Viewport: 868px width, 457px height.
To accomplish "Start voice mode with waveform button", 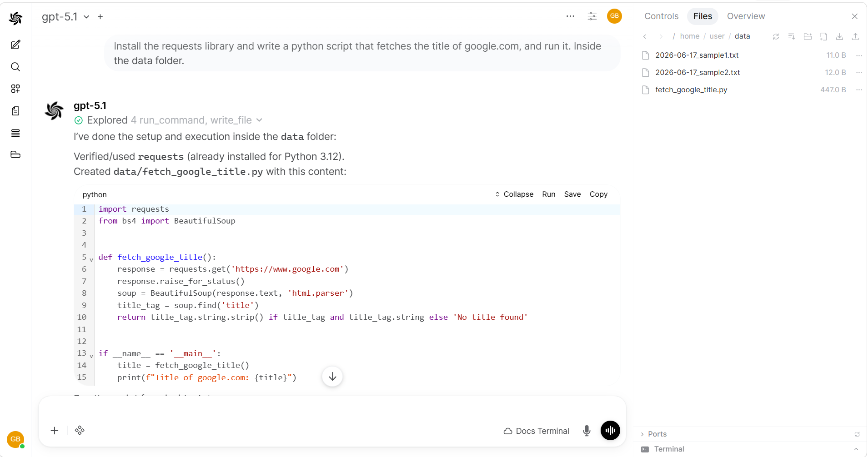I will click(610, 430).
